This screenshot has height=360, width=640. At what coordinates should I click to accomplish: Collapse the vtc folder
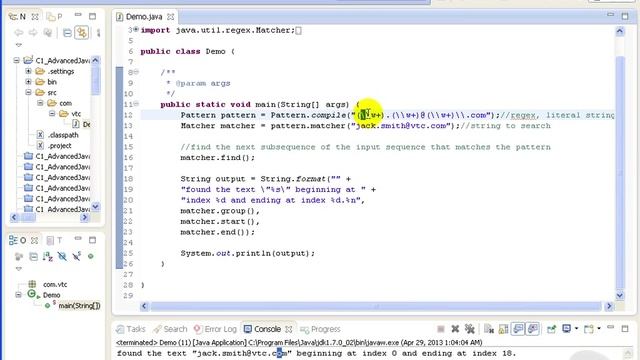pos(52,113)
